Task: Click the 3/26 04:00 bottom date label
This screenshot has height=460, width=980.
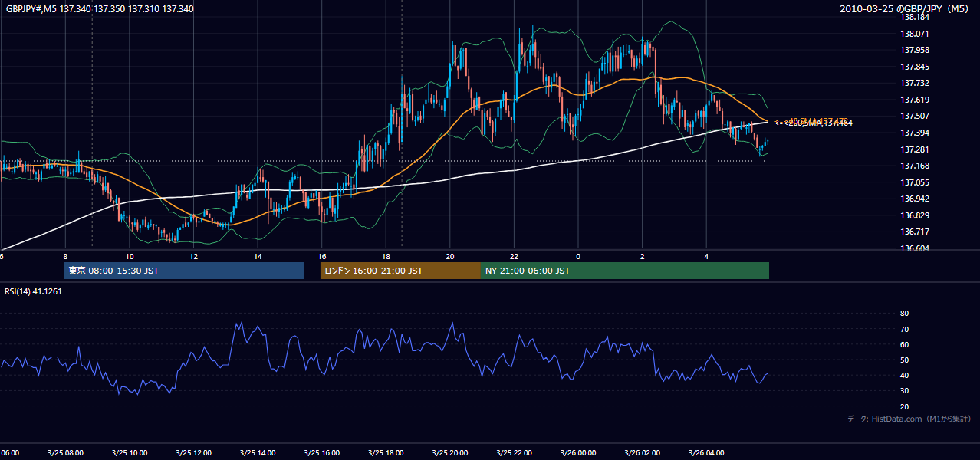Action: (x=706, y=453)
